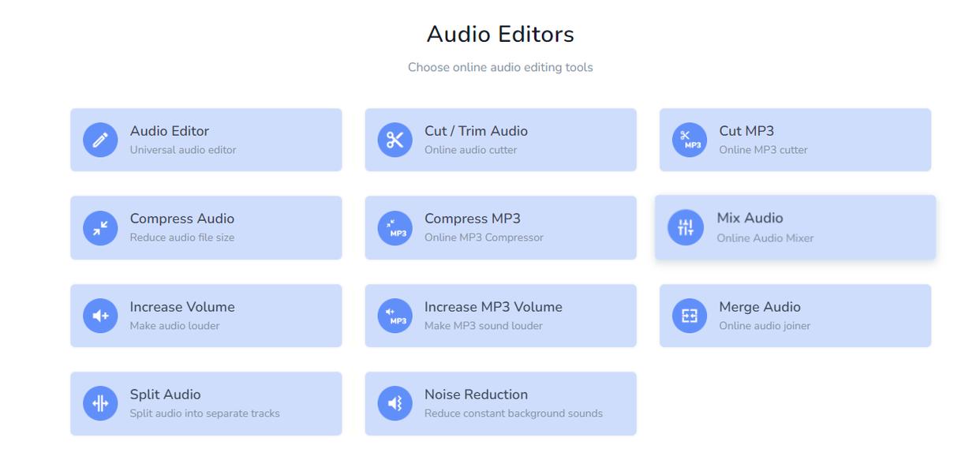Click the Compress Audio inward-arrows icon

click(x=100, y=228)
